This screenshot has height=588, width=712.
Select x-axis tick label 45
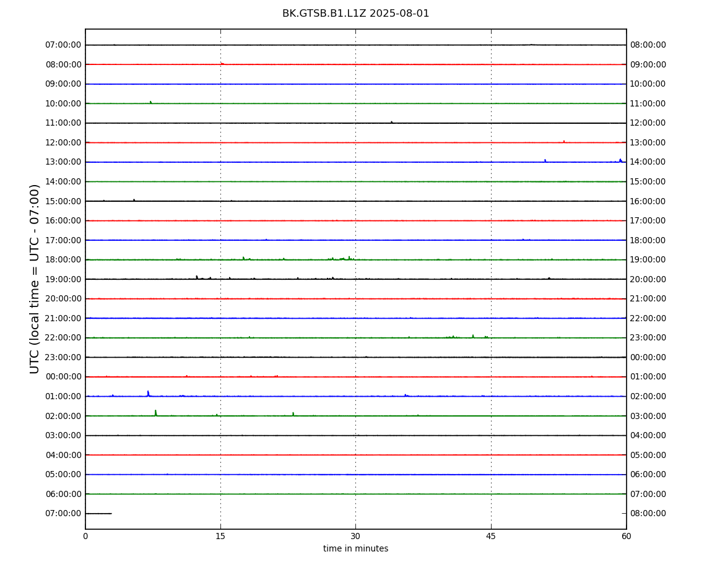point(491,536)
